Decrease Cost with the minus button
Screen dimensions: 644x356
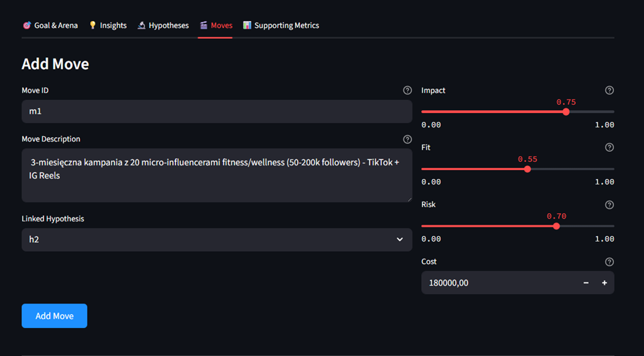coord(586,282)
